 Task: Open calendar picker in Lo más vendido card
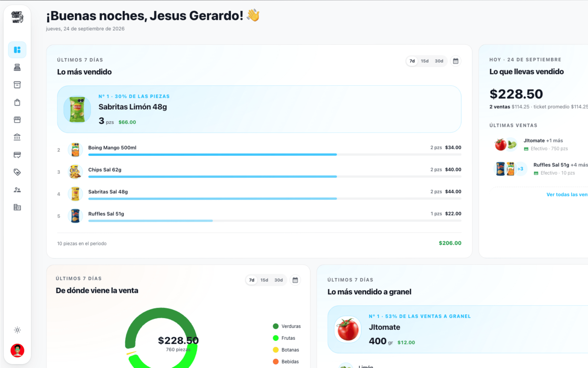point(455,61)
